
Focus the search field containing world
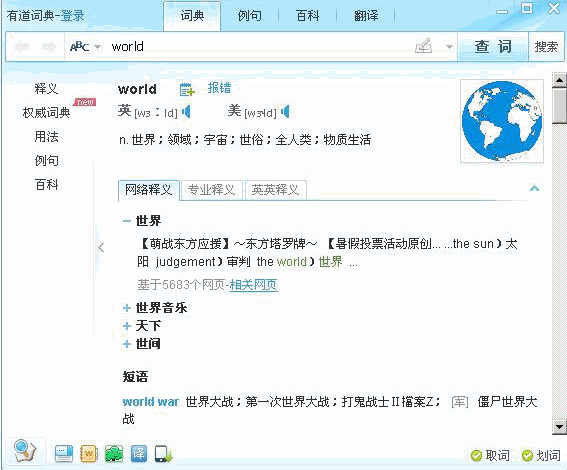click(260, 47)
